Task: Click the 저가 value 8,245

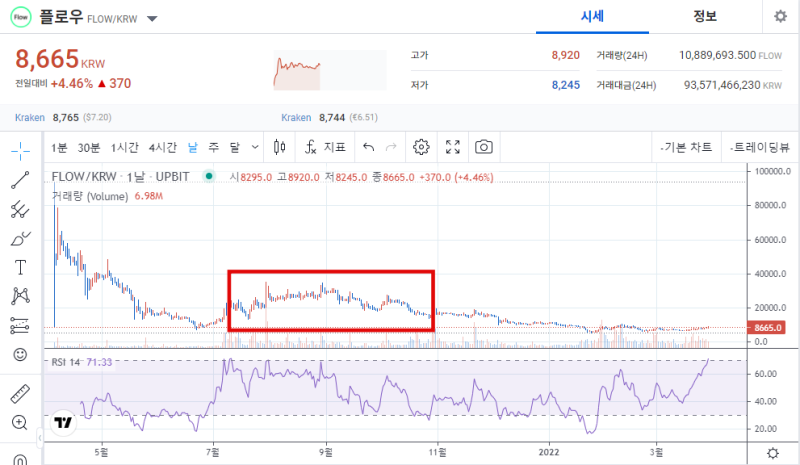Action: 565,85
